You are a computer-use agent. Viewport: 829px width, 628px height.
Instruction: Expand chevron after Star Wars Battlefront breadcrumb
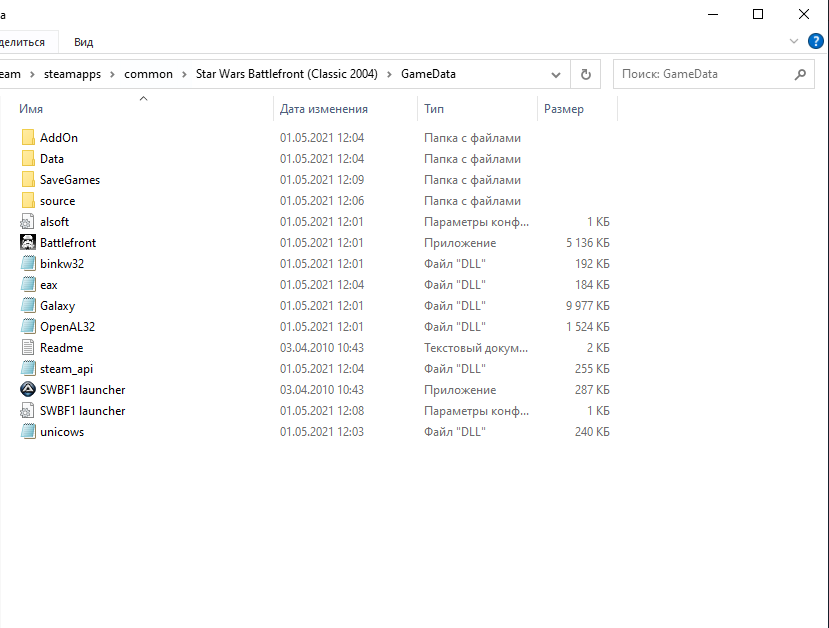point(389,75)
